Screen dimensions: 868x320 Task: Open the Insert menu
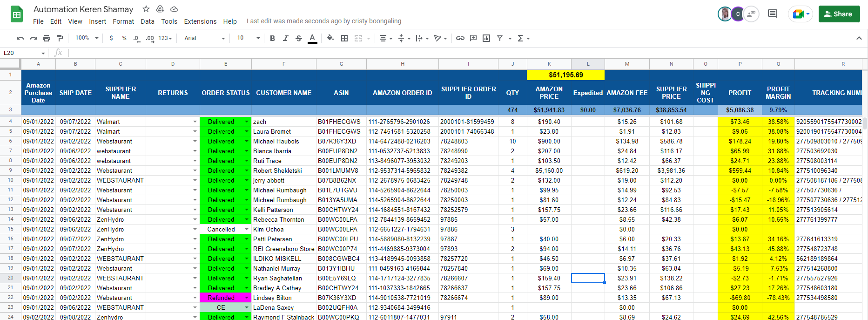97,21
